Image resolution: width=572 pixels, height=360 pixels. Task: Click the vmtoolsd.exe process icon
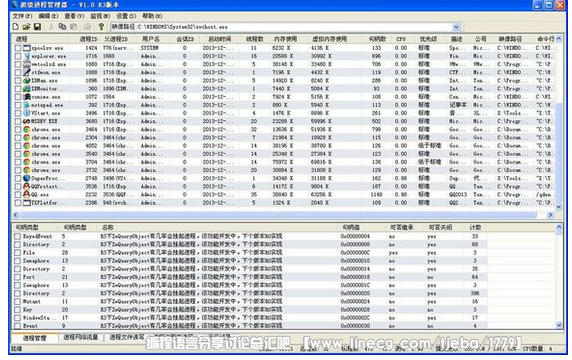(27, 64)
